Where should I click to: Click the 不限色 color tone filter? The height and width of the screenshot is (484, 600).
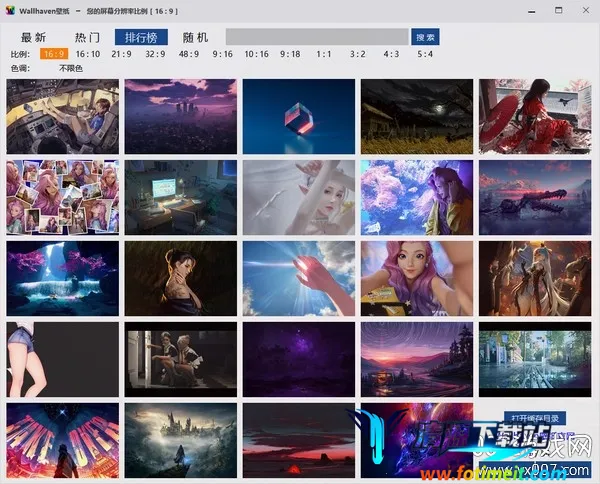pos(71,68)
